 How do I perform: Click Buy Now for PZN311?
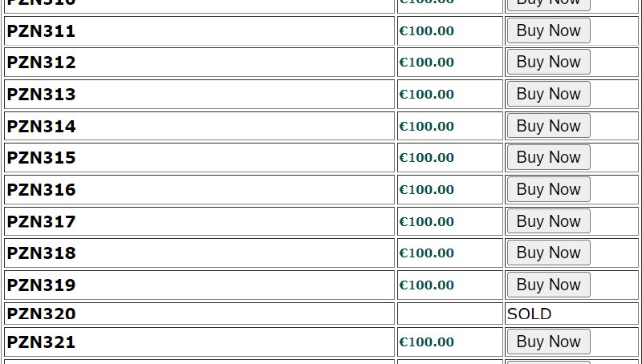tap(548, 30)
